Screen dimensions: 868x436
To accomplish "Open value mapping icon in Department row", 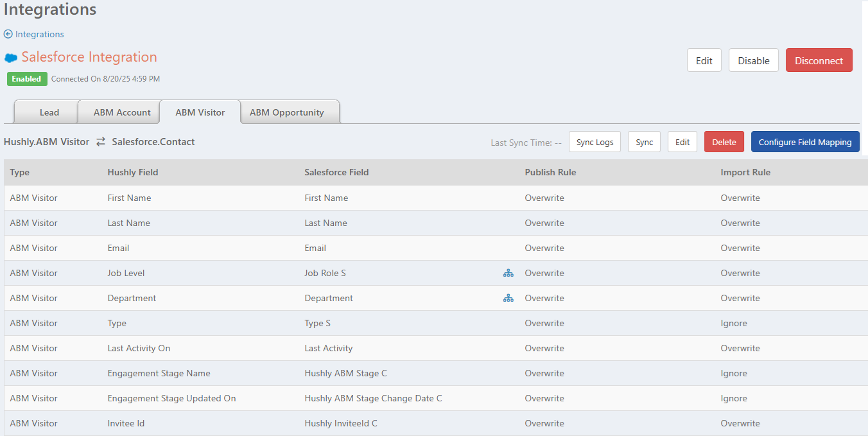I will tap(508, 298).
